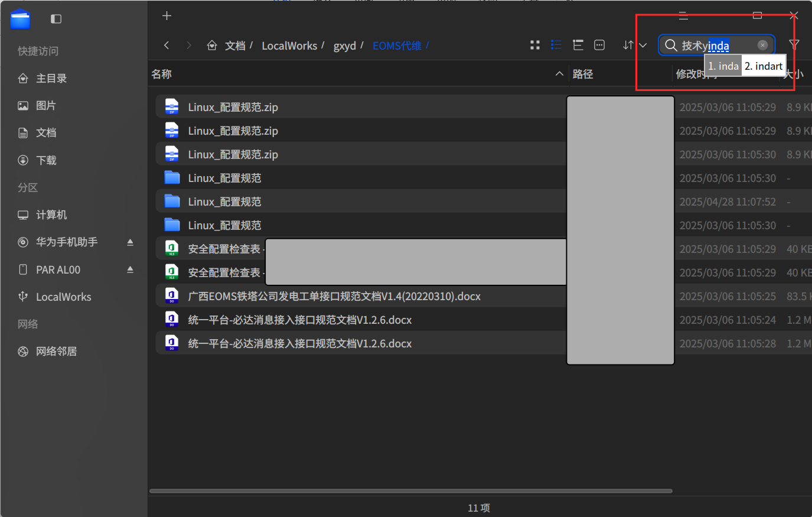Go forward with the right chevron
The width and height of the screenshot is (812, 517).
click(x=189, y=45)
